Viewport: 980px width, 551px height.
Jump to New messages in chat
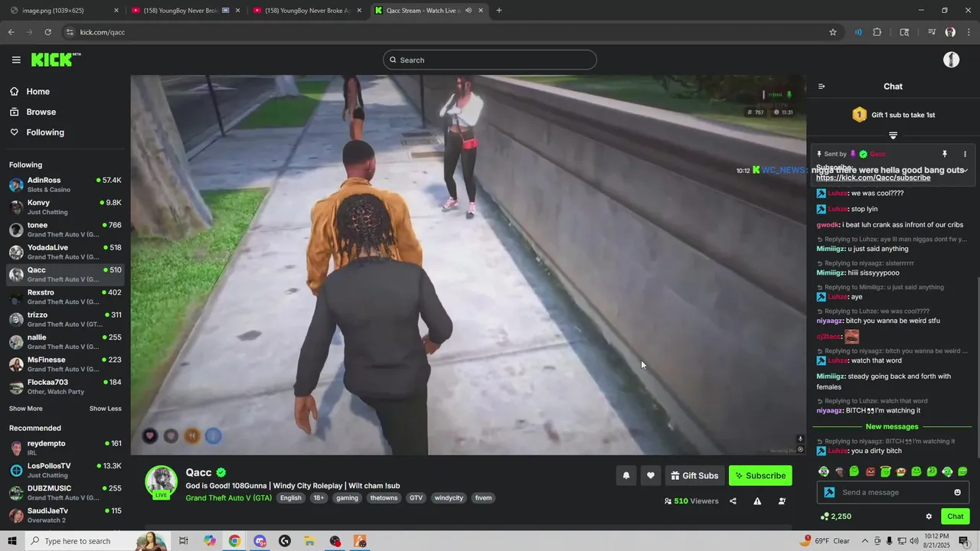click(x=892, y=427)
